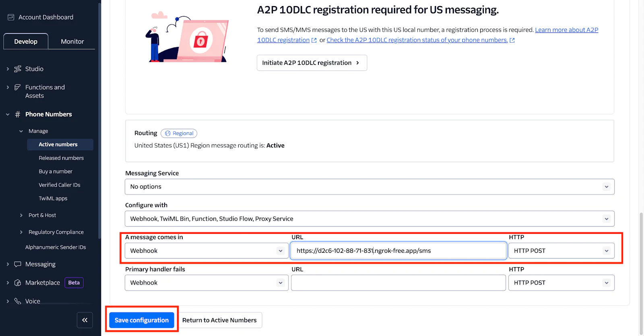Expand the Studio section
This screenshot has width=644, height=336.
point(8,69)
